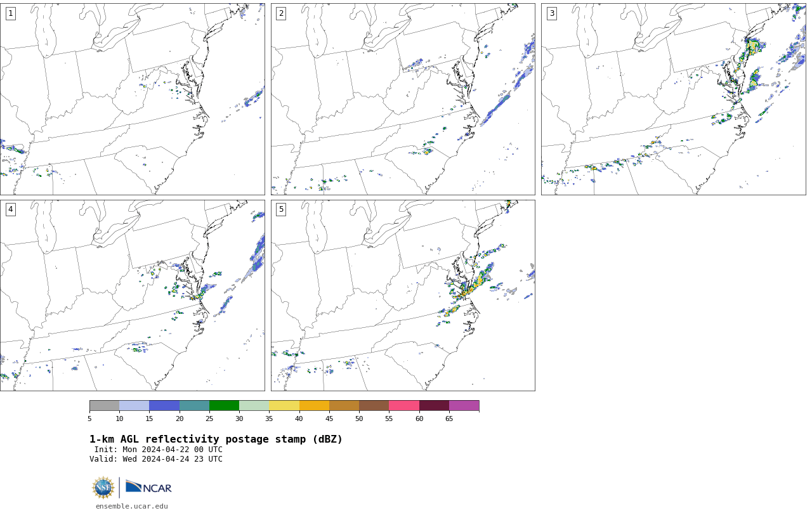812x513 pixels.
Task: Open ensemble member 2 map panel
Action: (x=403, y=99)
